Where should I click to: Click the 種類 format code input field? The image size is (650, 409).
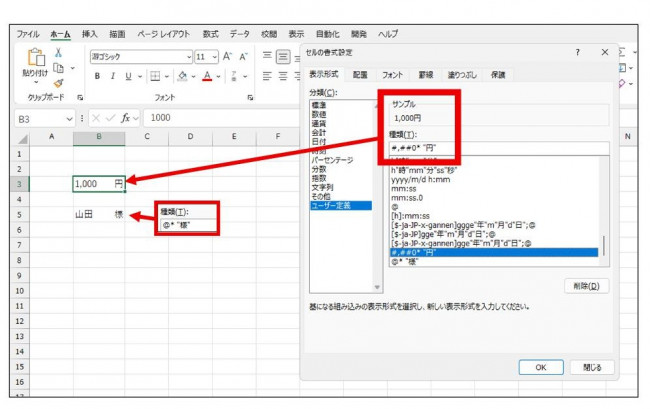tap(425, 149)
